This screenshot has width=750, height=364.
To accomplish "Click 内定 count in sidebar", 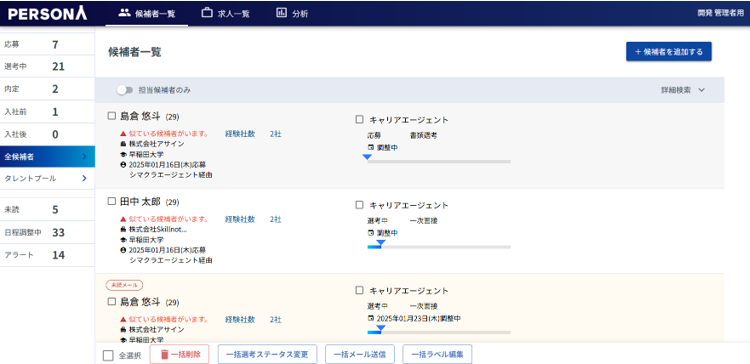I will [55, 89].
